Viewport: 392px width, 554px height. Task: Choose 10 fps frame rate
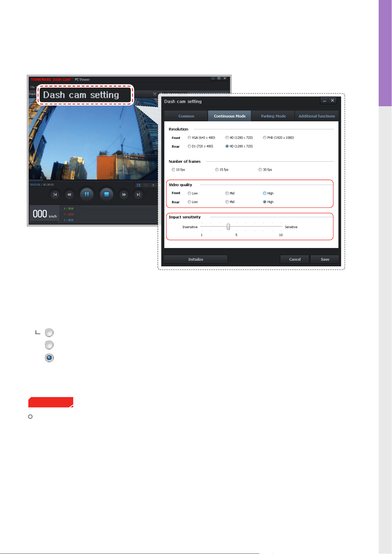point(173,170)
